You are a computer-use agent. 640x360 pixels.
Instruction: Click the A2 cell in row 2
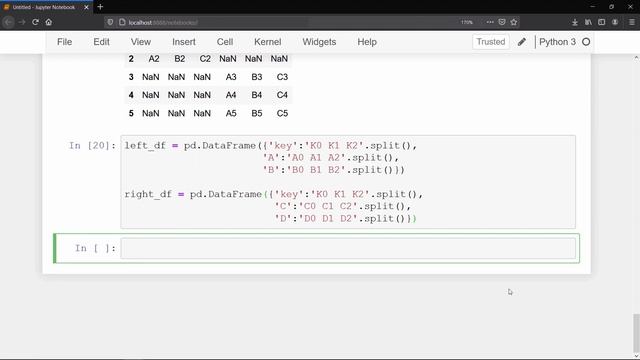153,59
